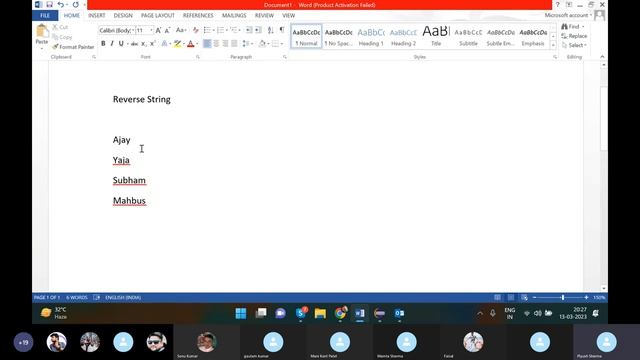Click the Decrease Indent icon
The height and width of the screenshot is (360, 640).
249,30
